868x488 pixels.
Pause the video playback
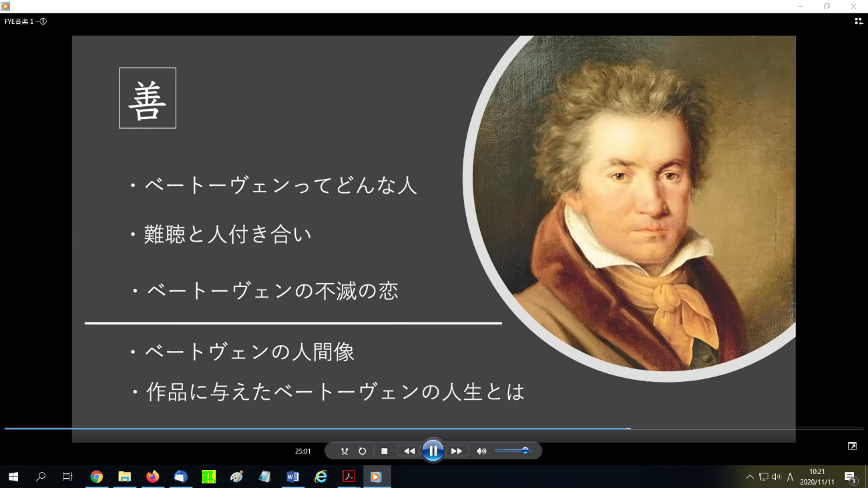[x=433, y=451]
